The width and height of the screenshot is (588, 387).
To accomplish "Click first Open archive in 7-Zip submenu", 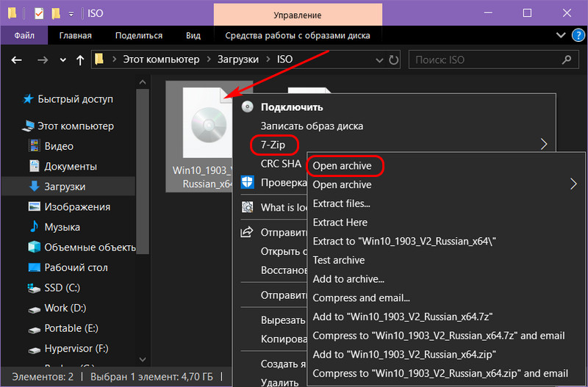I will point(342,165).
